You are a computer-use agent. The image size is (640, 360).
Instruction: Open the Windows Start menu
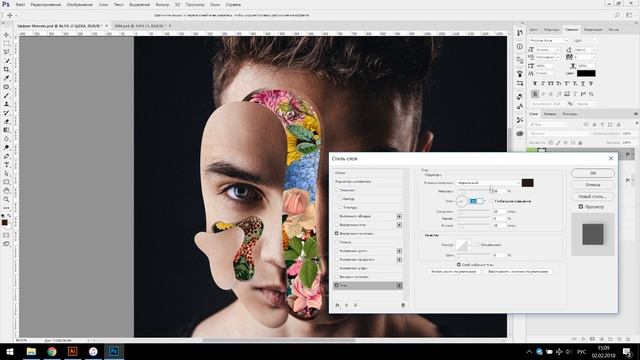[x=10, y=351]
